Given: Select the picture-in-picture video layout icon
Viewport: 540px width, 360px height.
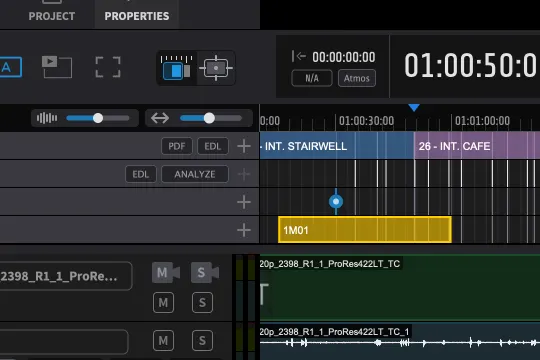Looking at the screenshot, I should 57,67.
